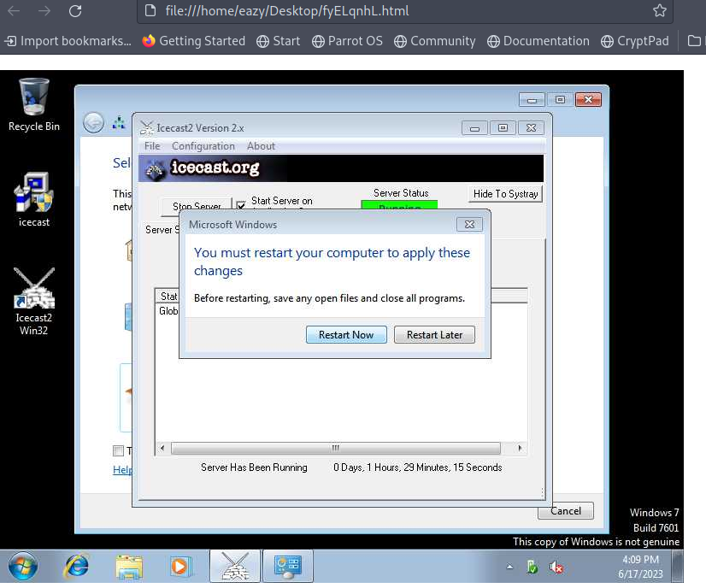Toggle the checkbox in the background wizard window
Viewport: 706px width, 588px height.
click(118, 450)
